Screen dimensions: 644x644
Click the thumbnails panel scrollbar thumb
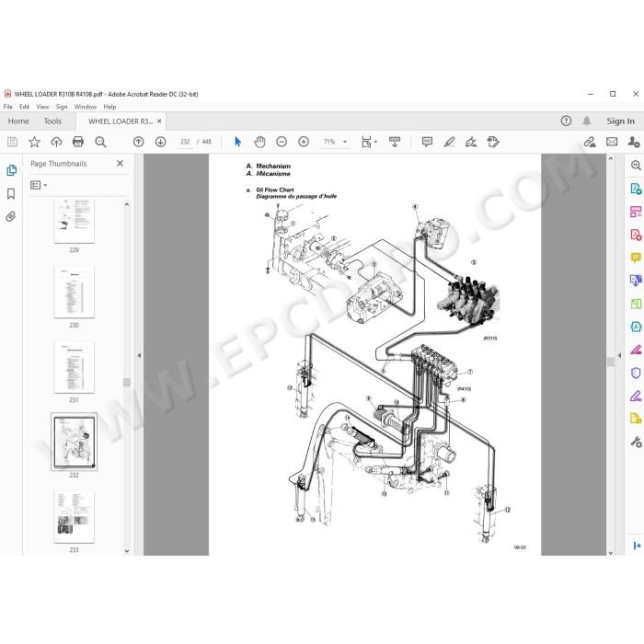[127, 383]
